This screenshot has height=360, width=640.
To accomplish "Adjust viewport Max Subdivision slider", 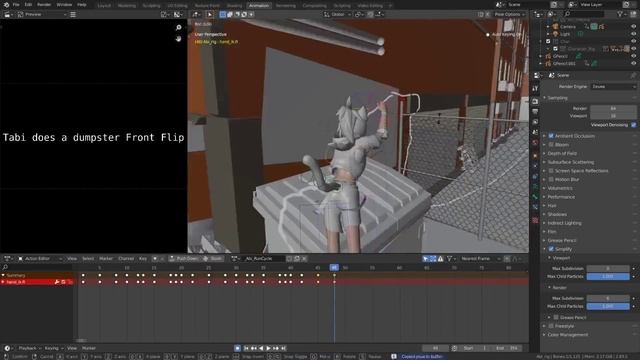I will (608, 269).
